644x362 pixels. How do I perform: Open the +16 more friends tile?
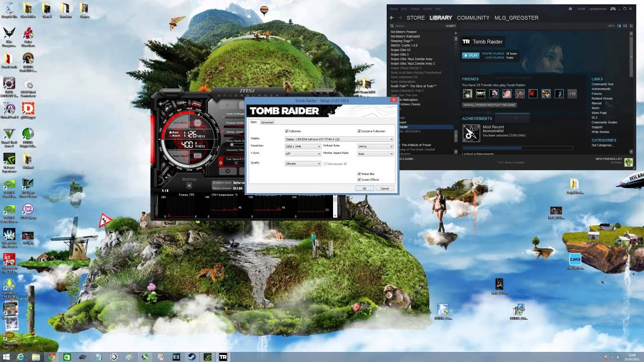(572, 94)
